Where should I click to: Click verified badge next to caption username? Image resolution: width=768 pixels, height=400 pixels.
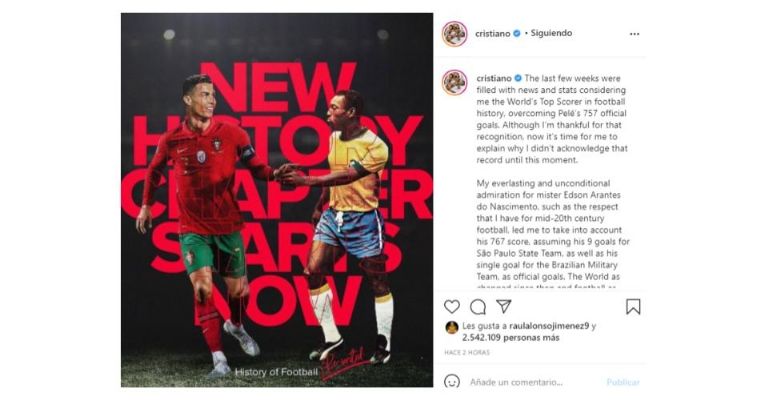(x=518, y=78)
